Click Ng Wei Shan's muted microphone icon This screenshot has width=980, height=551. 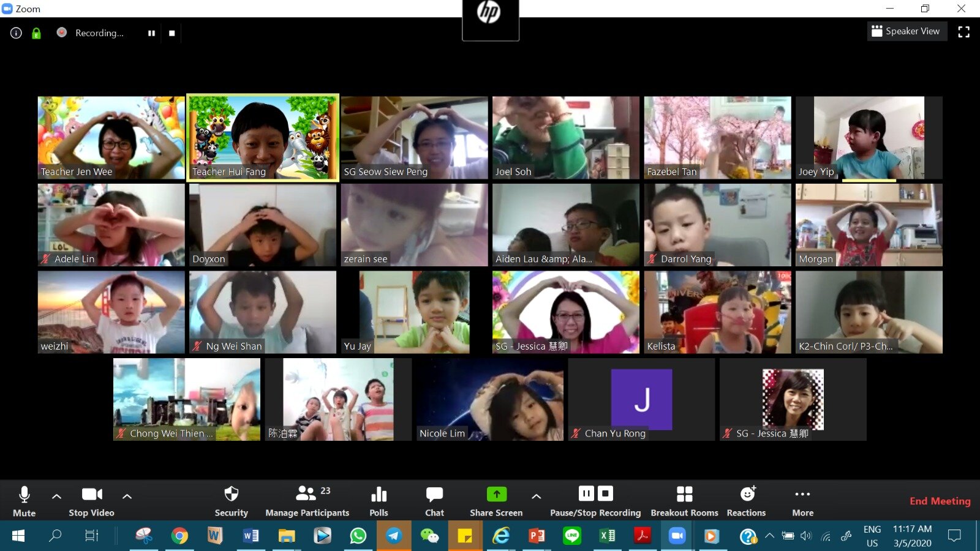pyautogui.click(x=197, y=346)
